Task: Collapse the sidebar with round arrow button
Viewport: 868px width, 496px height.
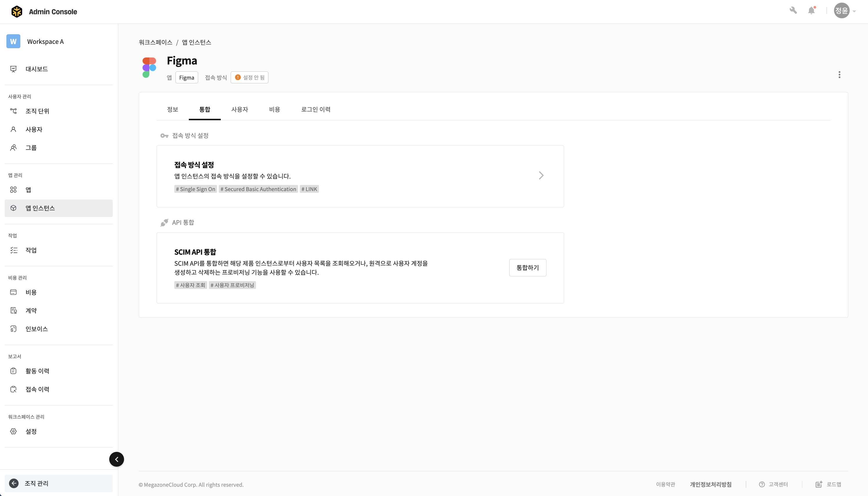Action: click(x=116, y=459)
